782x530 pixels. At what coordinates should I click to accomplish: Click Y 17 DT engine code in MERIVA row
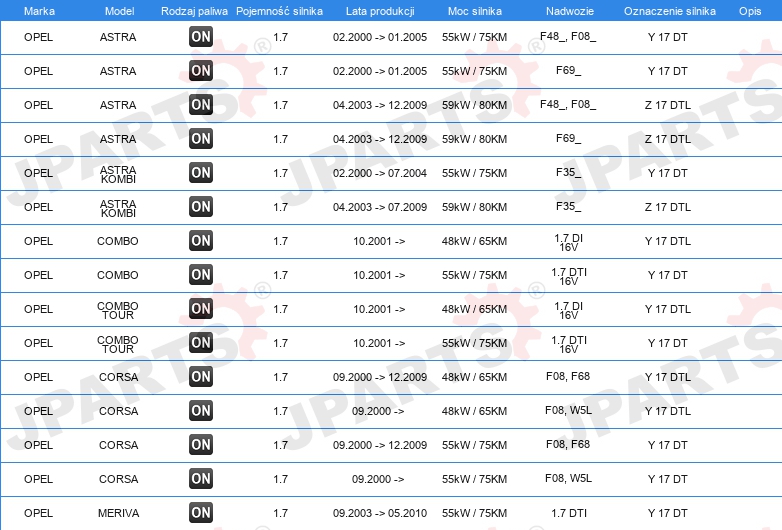(668, 513)
